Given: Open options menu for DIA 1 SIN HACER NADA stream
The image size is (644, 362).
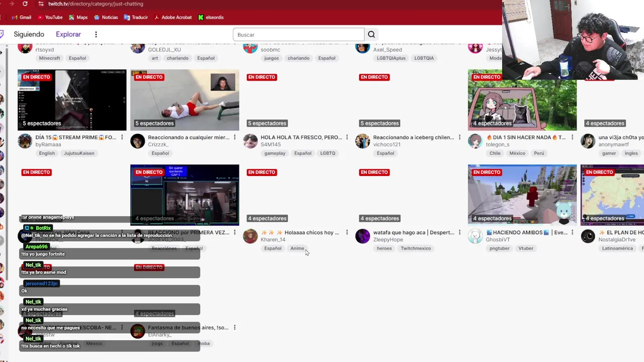Looking at the screenshot, I should click(572, 137).
